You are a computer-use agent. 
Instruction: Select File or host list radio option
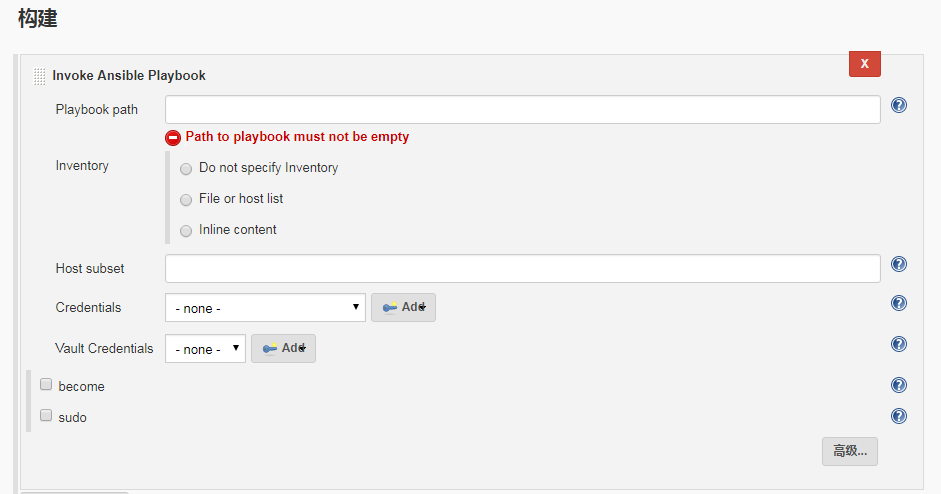coord(186,199)
